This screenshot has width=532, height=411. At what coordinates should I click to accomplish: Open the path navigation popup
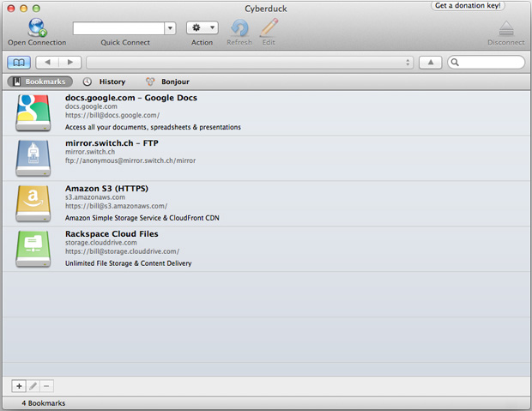pyautogui.click(x=250, y=63)
